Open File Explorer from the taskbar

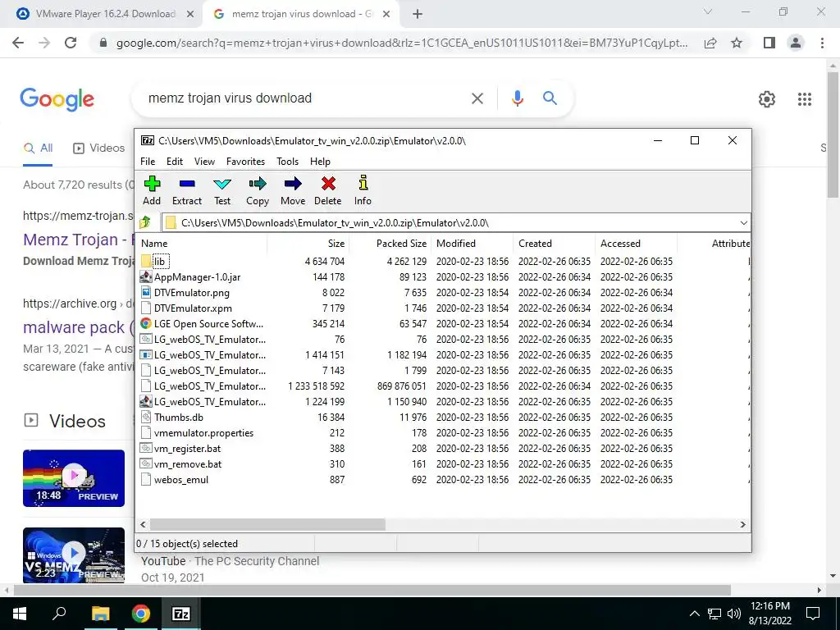(x=100, y=614)
